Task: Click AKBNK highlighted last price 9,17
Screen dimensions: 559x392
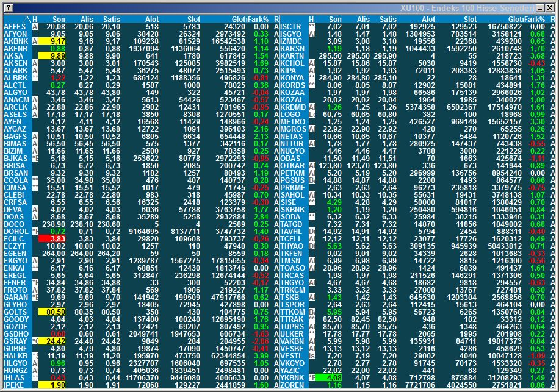Action: (52, 41)
